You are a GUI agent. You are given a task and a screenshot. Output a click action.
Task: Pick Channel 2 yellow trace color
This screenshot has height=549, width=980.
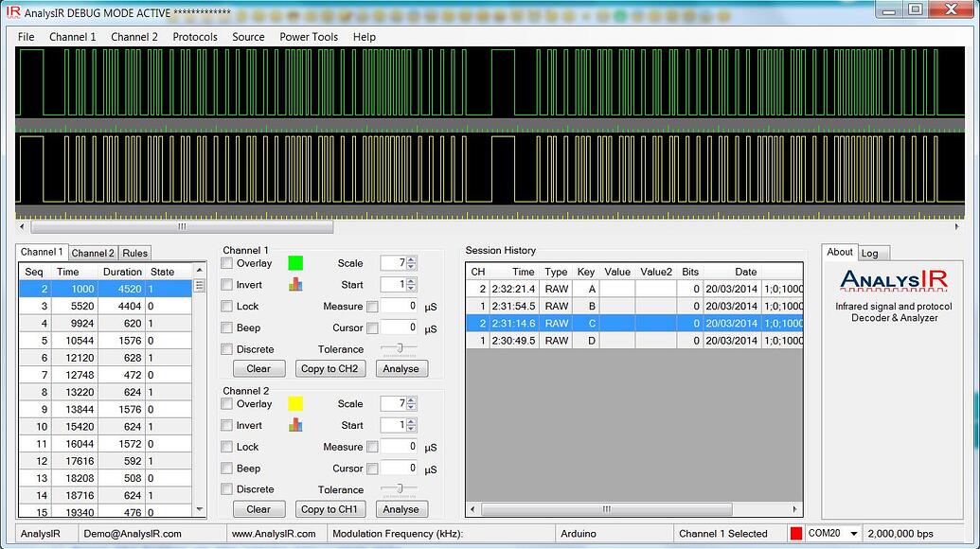pos(295,404)
